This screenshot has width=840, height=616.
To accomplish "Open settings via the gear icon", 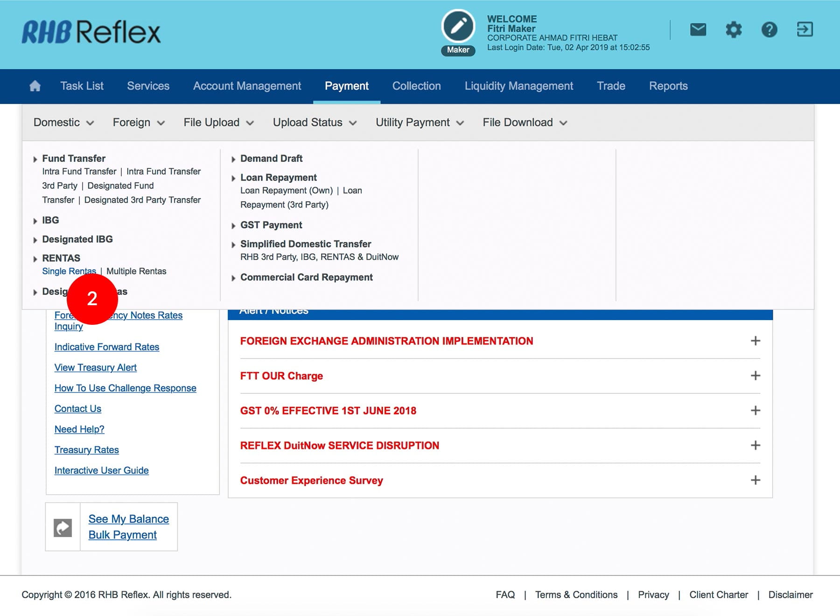I will point(733,30).
